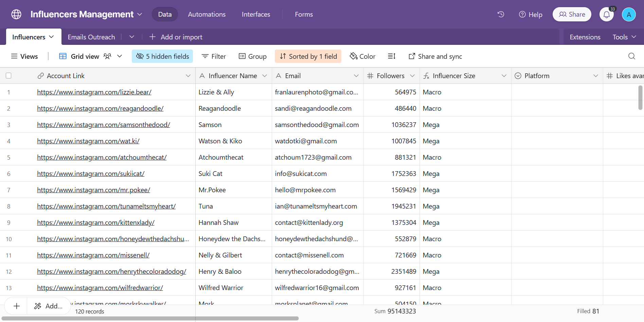Click Add... button at bottom
644x322 pixels.
click(49, 306)
